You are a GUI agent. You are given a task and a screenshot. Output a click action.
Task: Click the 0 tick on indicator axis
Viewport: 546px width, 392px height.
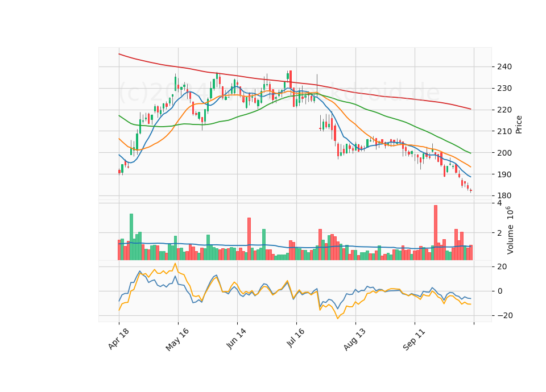point(500,291)
